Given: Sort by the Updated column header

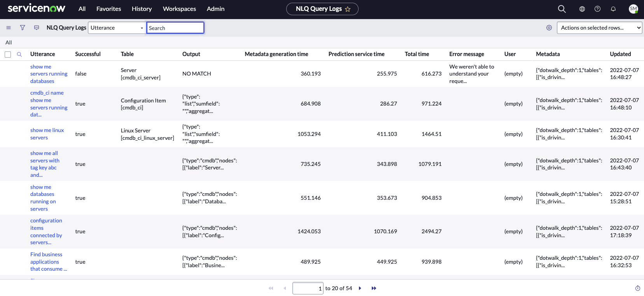Looking at the screenshot, I should click(x=620, y=54).
